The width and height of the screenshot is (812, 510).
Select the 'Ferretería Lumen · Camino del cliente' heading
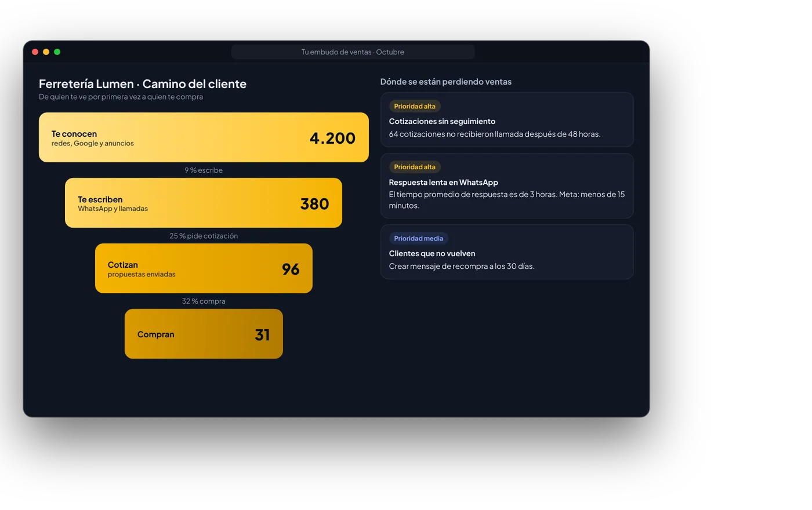[143, 84]
